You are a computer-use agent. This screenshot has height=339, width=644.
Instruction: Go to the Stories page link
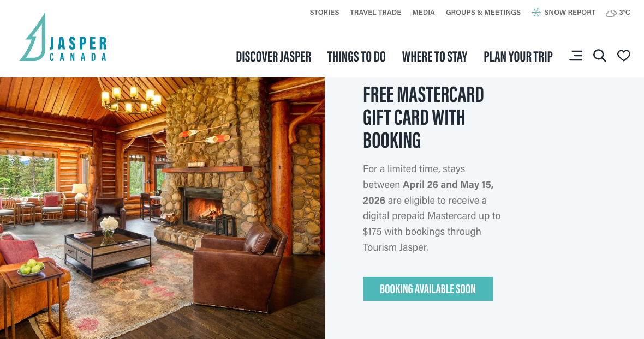coord(324,13)
